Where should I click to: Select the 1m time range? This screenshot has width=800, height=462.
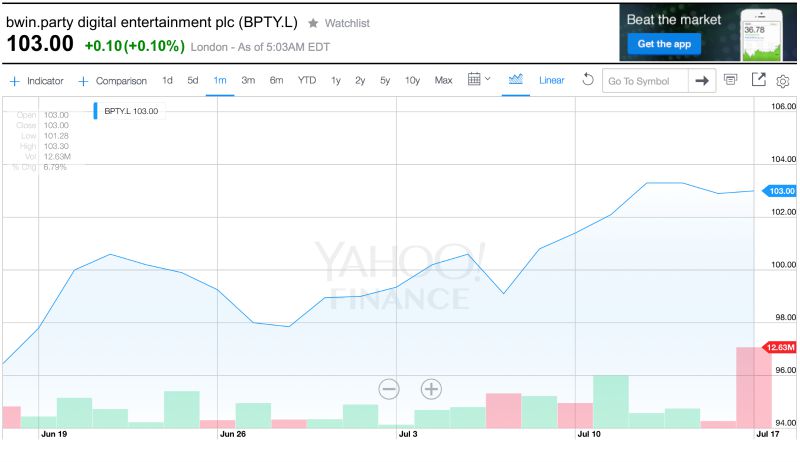coord(220,81)
